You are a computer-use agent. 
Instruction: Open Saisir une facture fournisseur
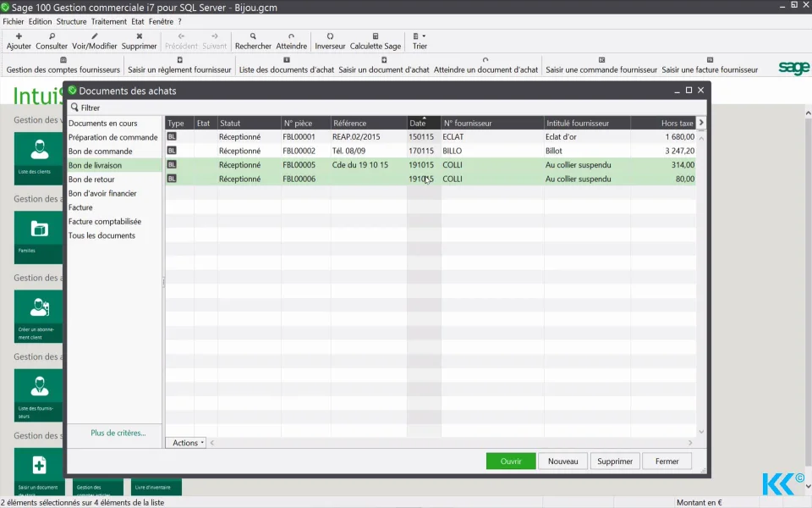(x=710, y=65)
